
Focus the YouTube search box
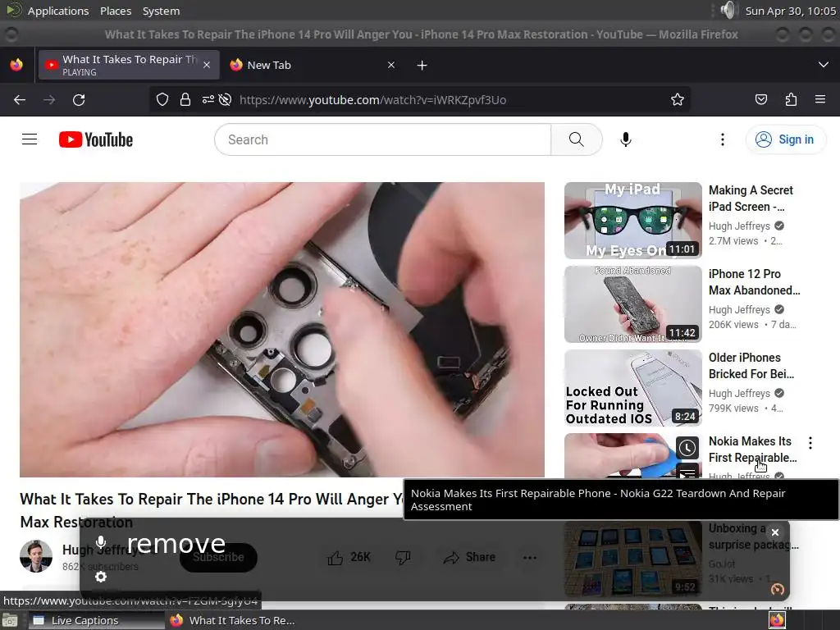(x=382, y=139)
